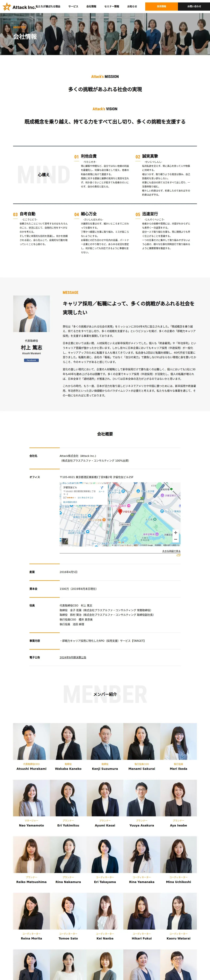Open 511 件のクチコミ reviews link
This screenshot has width=210, height=980.
click(x=85, y=498)
